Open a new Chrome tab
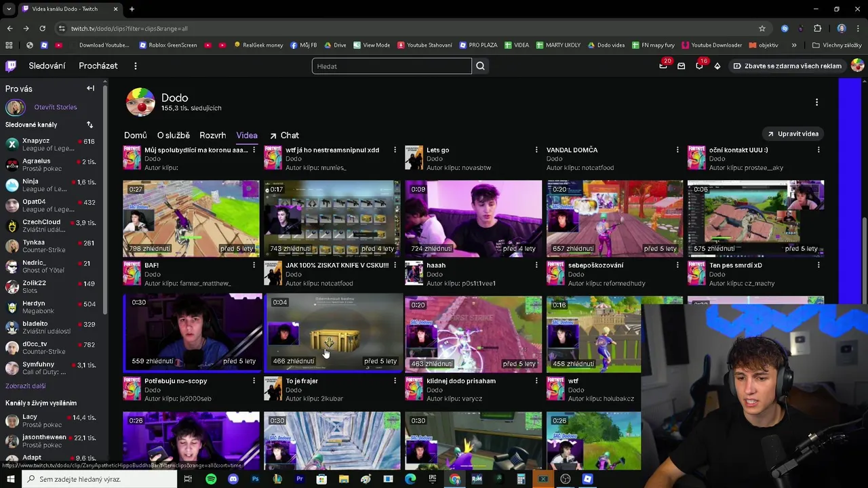868x488 pixels. click(132, 9)
